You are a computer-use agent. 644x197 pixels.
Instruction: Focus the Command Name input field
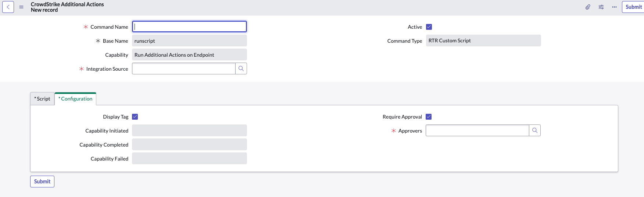click(189, 27)
